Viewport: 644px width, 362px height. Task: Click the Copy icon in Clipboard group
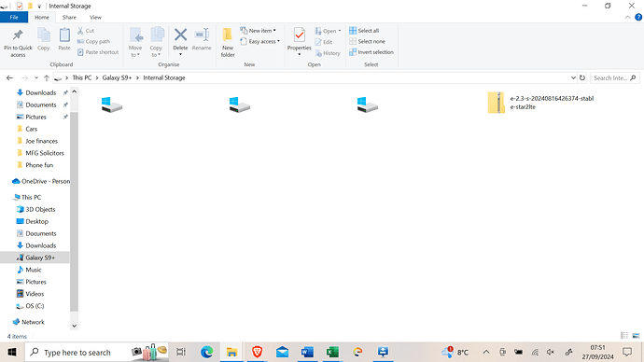tap(44, 35)
